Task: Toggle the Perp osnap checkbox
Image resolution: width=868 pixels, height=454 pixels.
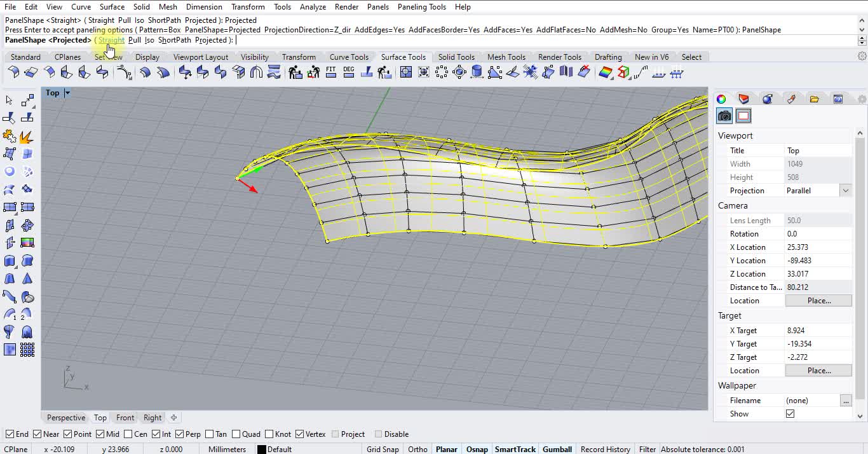Action: pos(180,434)
